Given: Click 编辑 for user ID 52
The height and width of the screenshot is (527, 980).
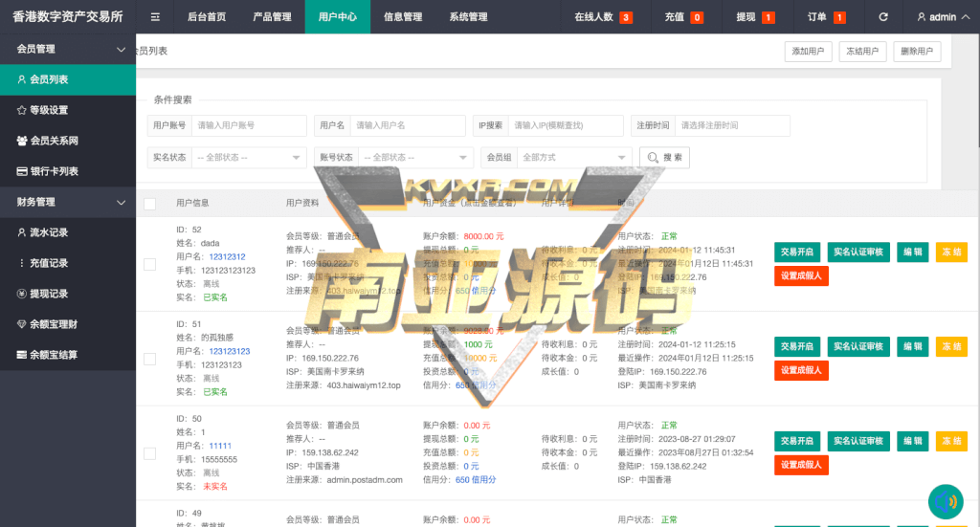Looking at the screenshot, I should pyautogui.click(x=912, y=253).
